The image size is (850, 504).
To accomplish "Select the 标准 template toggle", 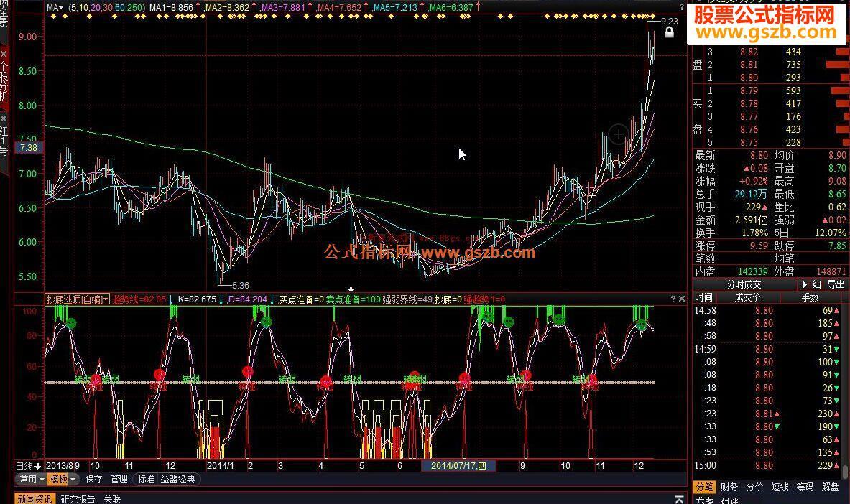I will click(x=146, y=479).
